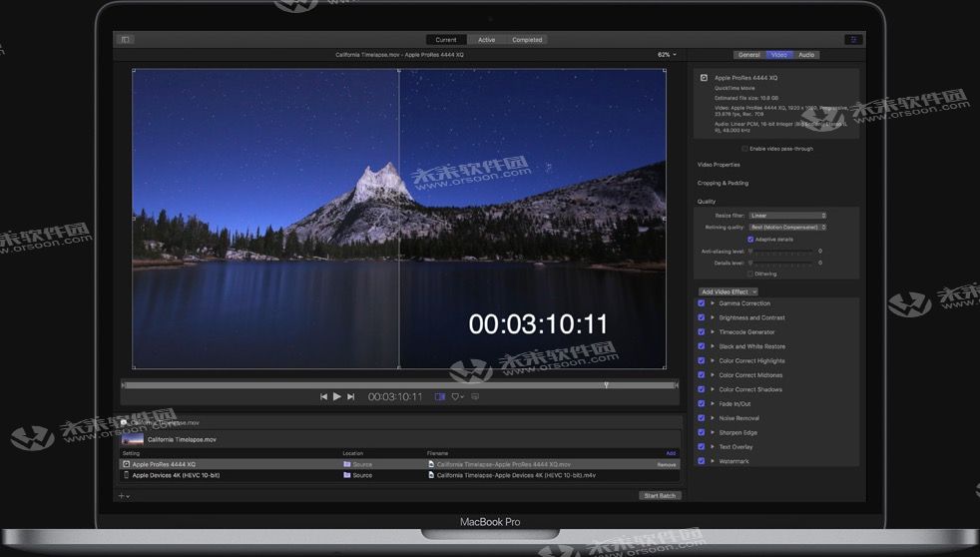
Task: Expand the Timecode Generator effect
Action: click(712, 332)
